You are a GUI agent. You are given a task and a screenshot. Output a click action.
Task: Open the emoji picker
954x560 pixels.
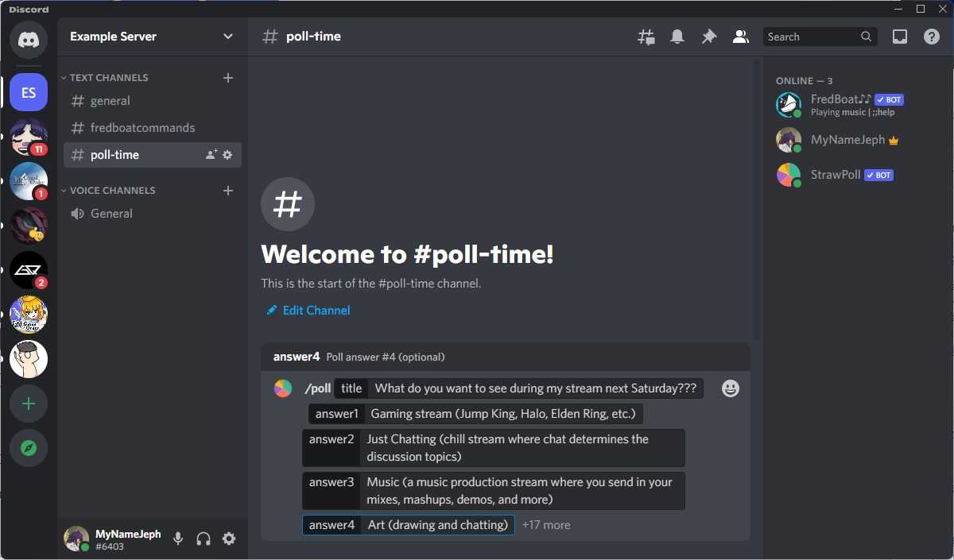click(x=730, y=388)
